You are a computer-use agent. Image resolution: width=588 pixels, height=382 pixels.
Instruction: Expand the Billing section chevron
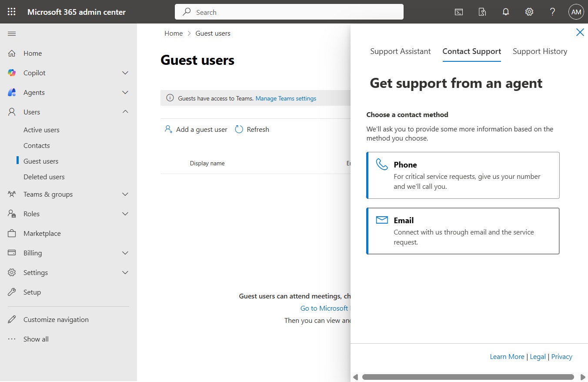(125, 253)
